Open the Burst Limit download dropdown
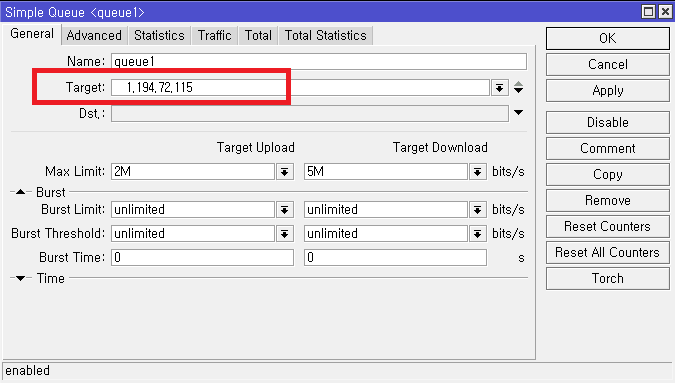 477,210
